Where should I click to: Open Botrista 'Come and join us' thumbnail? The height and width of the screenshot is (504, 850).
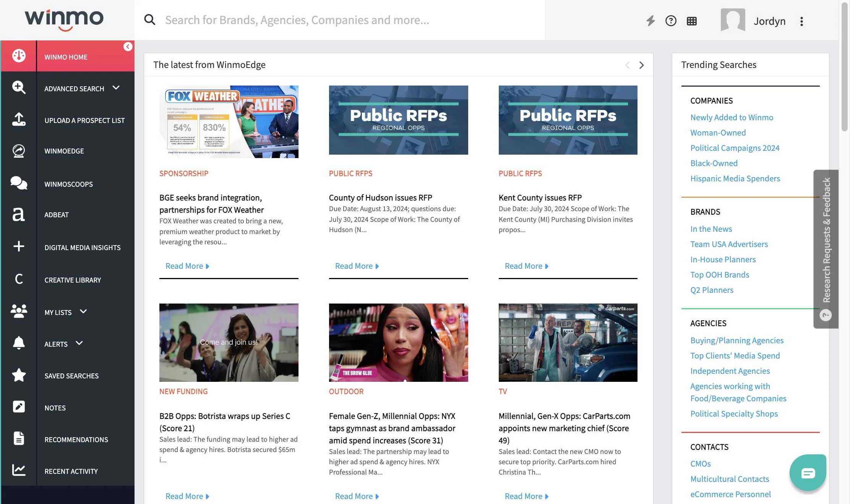[229, 342]
